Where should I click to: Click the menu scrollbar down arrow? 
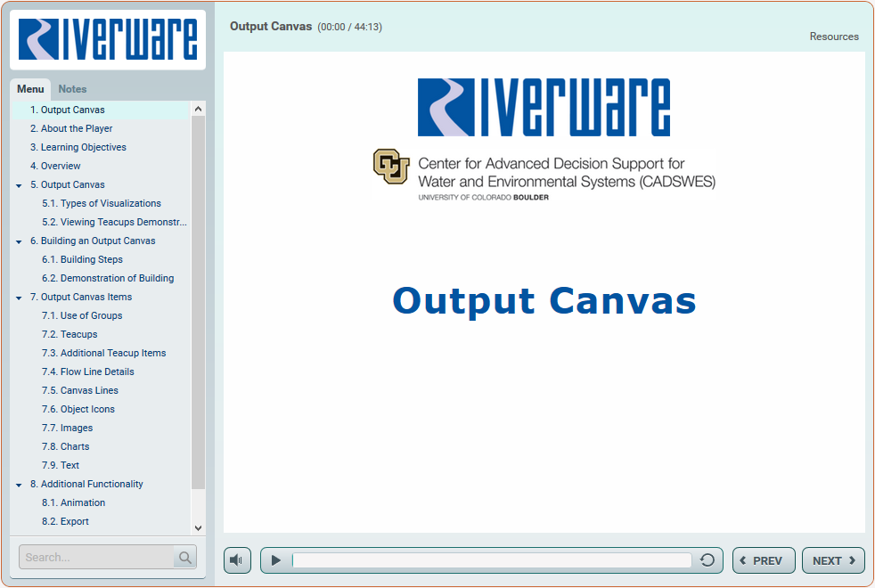[198, 527]
